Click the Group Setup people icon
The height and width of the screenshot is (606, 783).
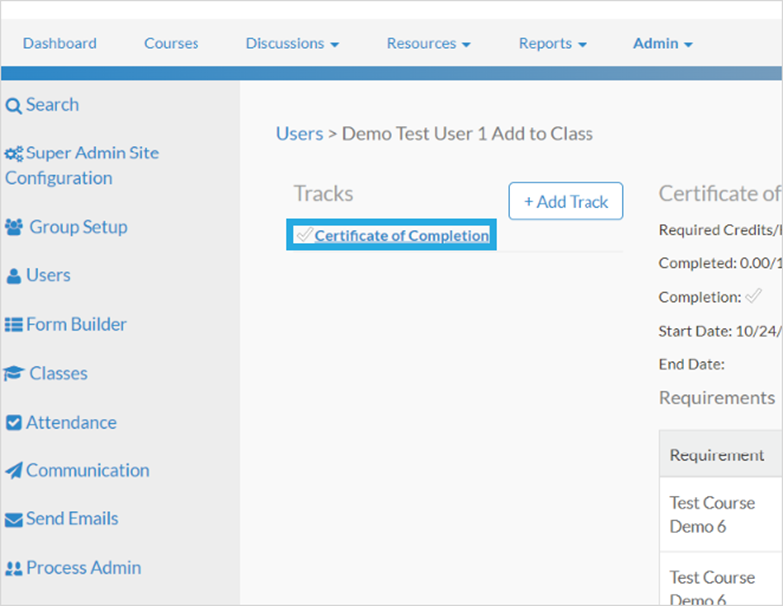[x=14, y=227]
